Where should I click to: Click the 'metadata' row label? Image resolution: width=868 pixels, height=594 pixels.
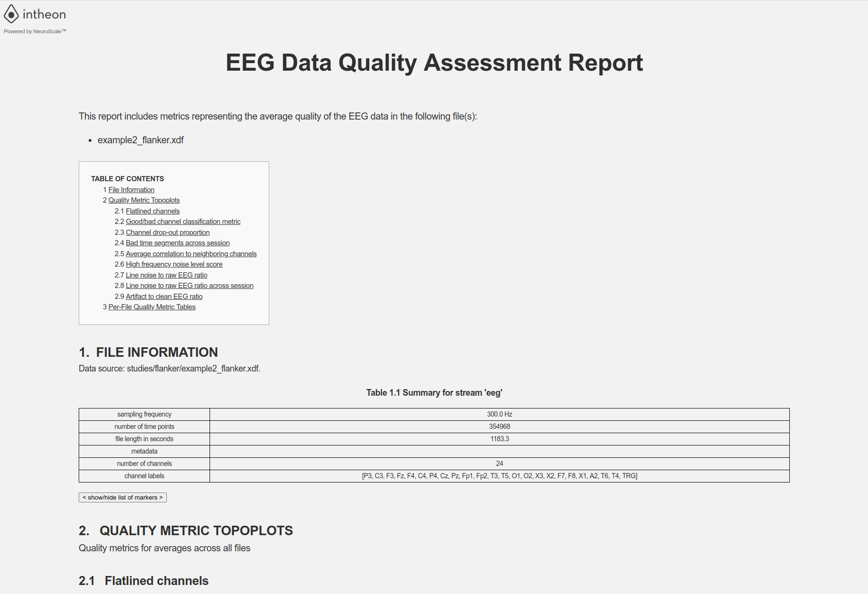(x=144, y=451)
